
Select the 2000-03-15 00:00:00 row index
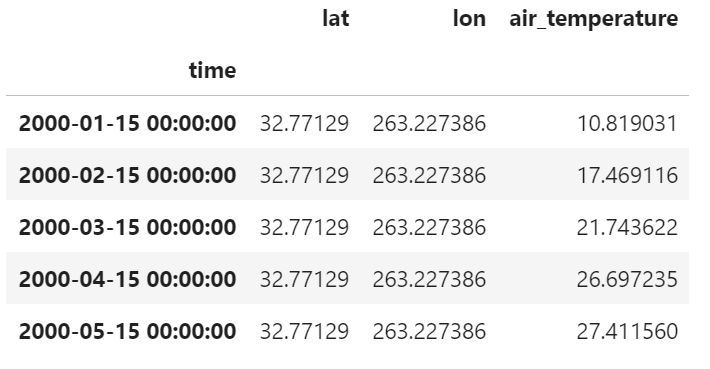(127, 227)
